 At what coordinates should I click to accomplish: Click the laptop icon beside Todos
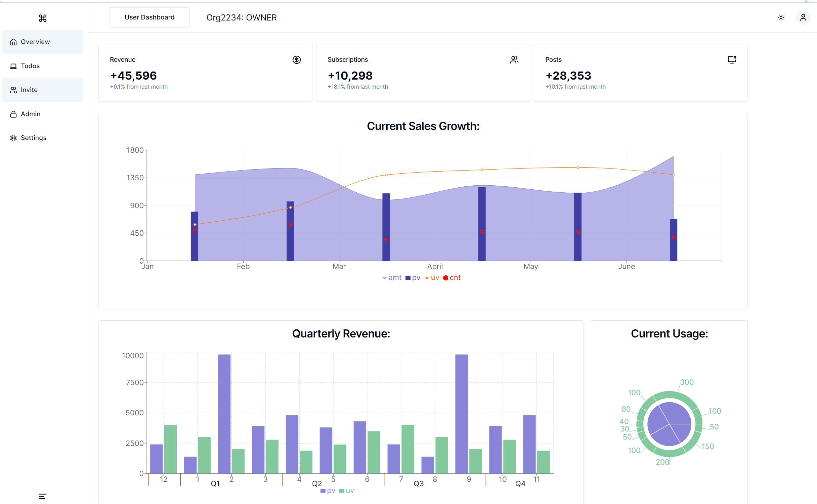point(13,66)
